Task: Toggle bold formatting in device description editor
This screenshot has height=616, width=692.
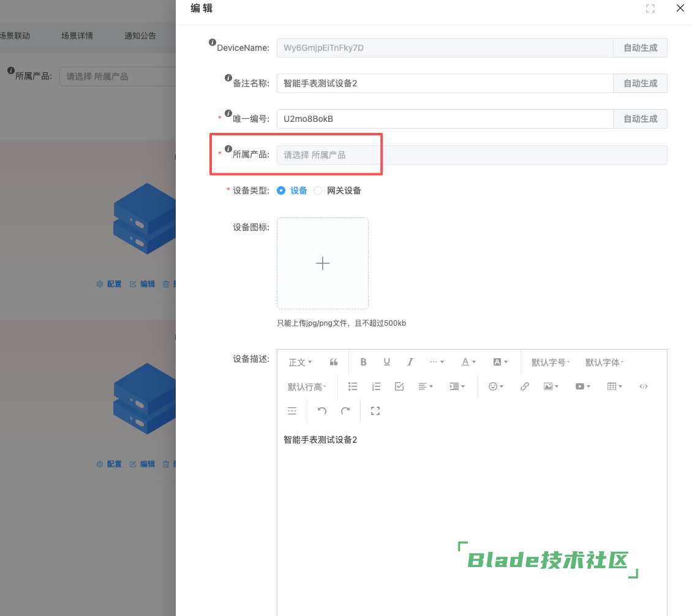Action: pos(363,362)
